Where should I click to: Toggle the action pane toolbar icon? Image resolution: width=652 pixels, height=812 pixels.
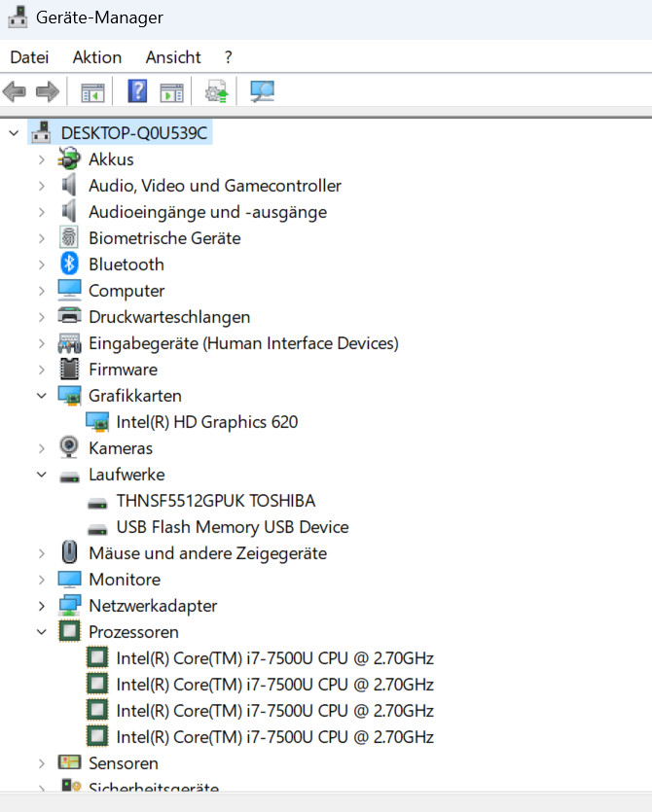pos(171,92)
